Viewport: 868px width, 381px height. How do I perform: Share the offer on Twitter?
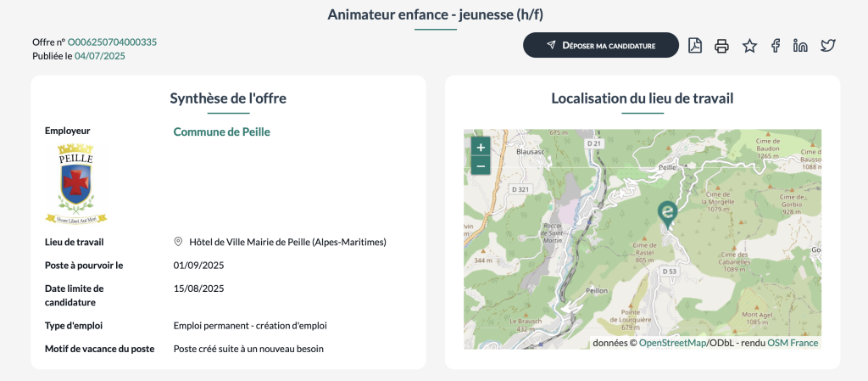[x=827, y=46]
